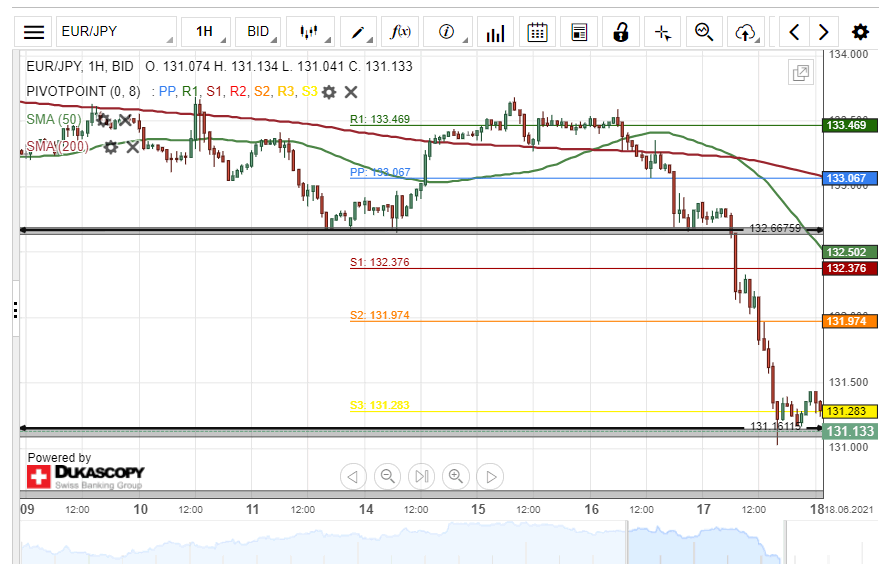Remove the Pivot Point indicator

click(351, 92)
